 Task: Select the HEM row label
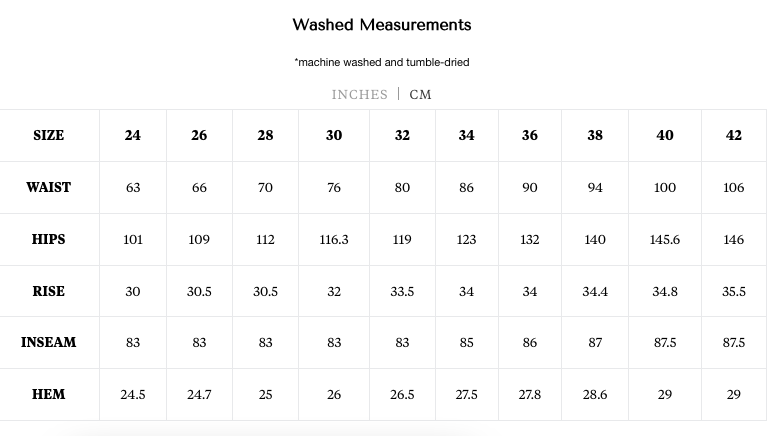point(48,394)
